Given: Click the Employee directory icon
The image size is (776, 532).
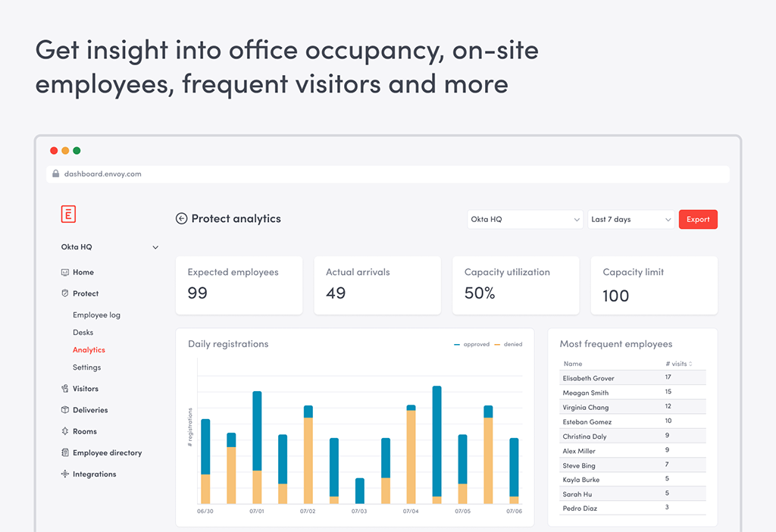Looking at the screenshot, I should pyautogui.click(x=65, y=452).
